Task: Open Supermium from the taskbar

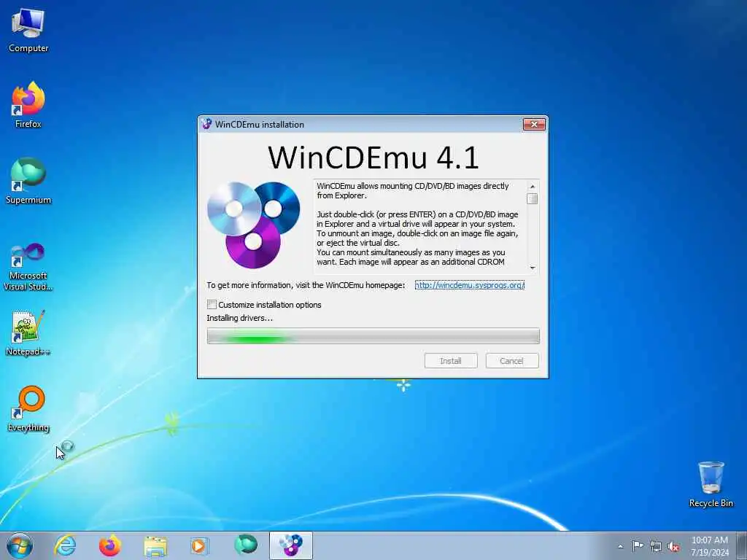Action: pyautogui.click(x=245, y=545)
